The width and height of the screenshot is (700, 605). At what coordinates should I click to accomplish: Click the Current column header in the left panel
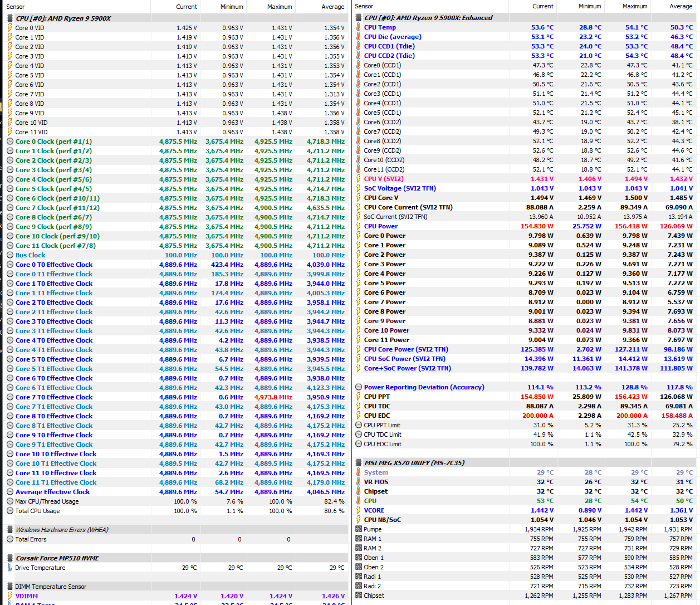(x=187, y=7)
